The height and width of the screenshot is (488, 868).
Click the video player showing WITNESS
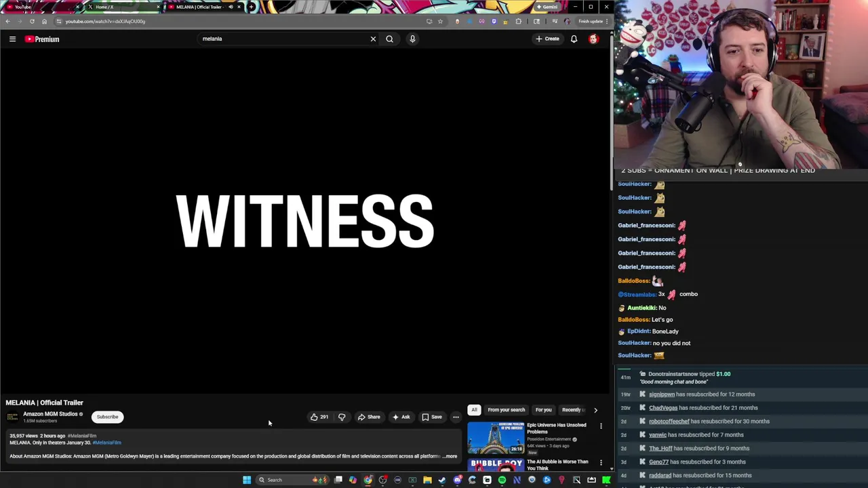pyautogui.click(x=305, y=222)
